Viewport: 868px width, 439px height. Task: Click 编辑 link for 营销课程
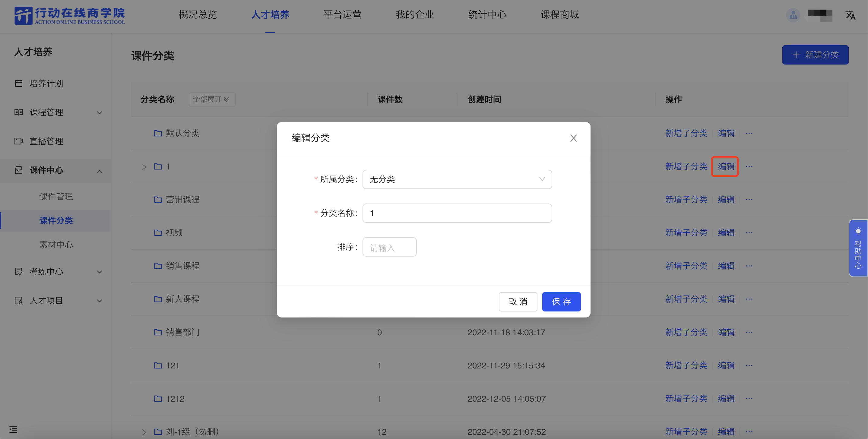pyautogui.click(x=726, y=200)
